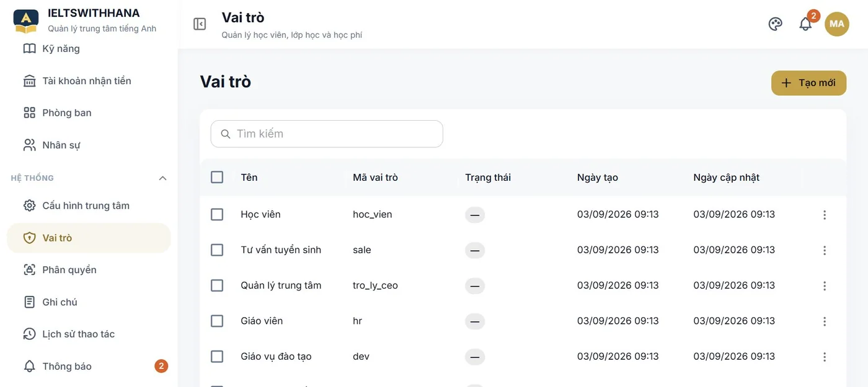Click the role code hoc_vien

tap(373, 214)
